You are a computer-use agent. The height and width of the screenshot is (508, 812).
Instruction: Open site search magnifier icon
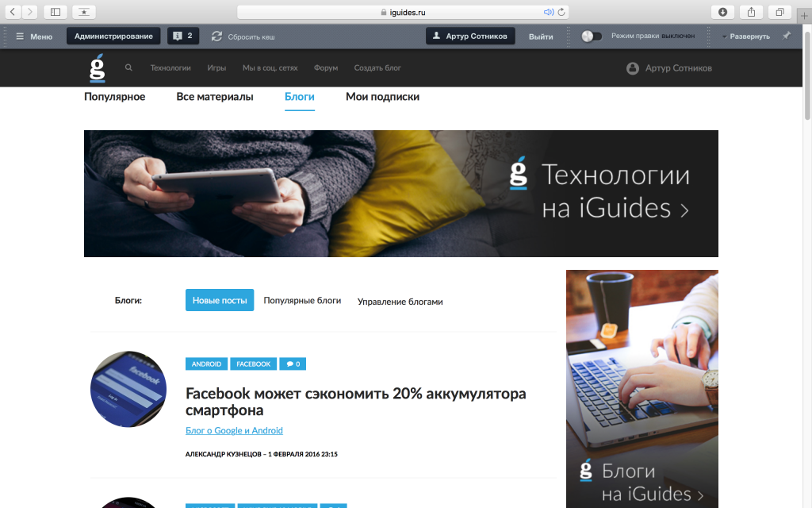coord(128,67)
